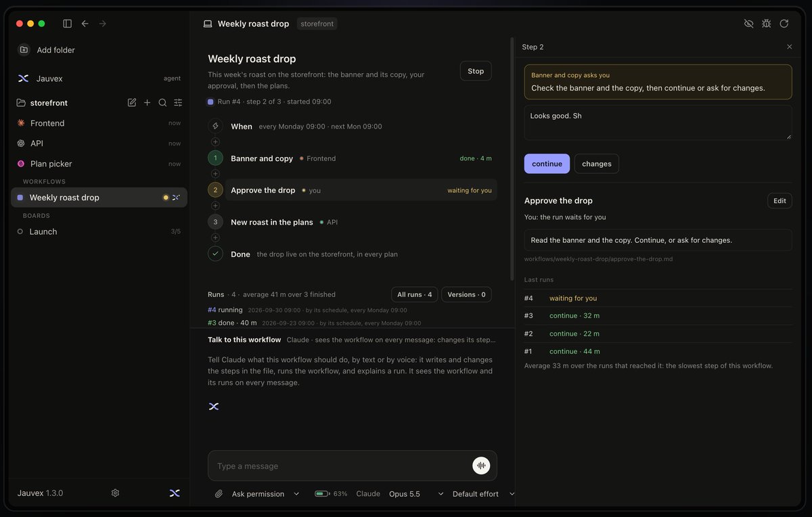This screenshot has width=812, height=517.
Task: Toggle the crossed-eye visibility icon
Action: tap(748, 24)
